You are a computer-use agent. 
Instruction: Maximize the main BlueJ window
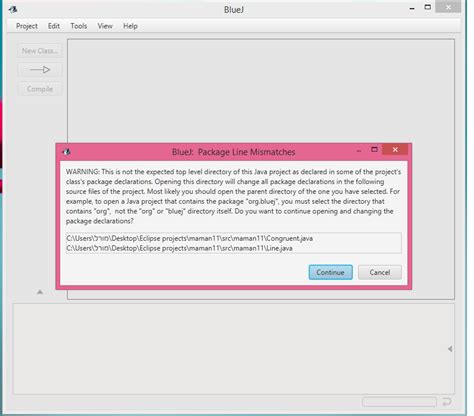428,7
